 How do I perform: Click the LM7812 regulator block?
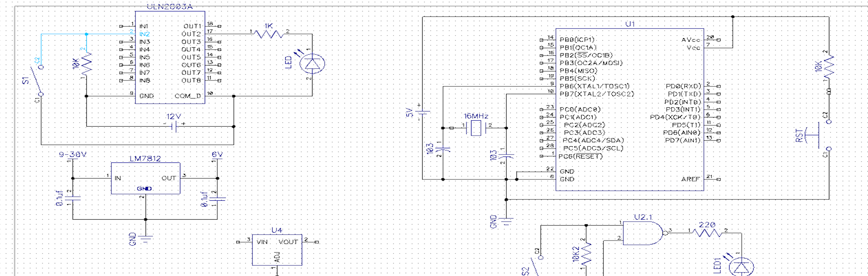[145, 178]
